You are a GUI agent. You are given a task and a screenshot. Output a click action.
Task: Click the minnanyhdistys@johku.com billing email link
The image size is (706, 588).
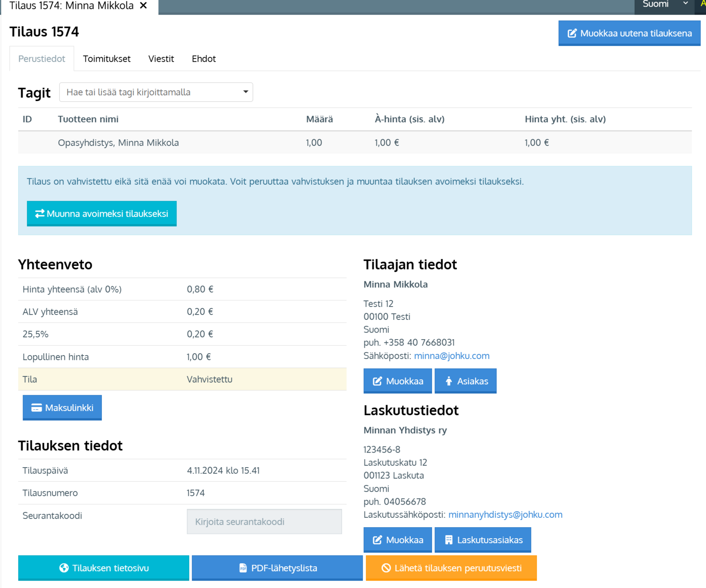(505, 514)
